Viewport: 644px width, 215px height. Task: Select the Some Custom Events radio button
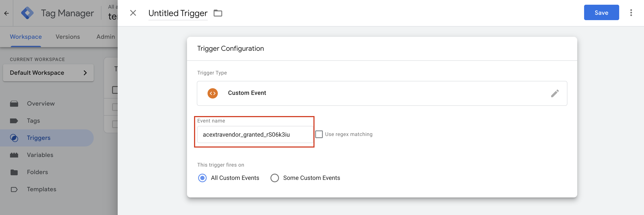(x=275, y=178)
